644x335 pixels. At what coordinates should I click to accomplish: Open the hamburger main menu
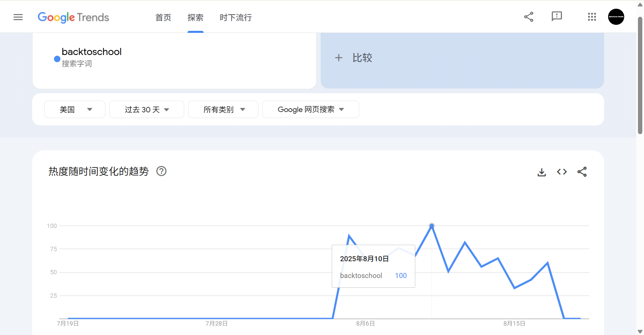(x=18, y=17)
